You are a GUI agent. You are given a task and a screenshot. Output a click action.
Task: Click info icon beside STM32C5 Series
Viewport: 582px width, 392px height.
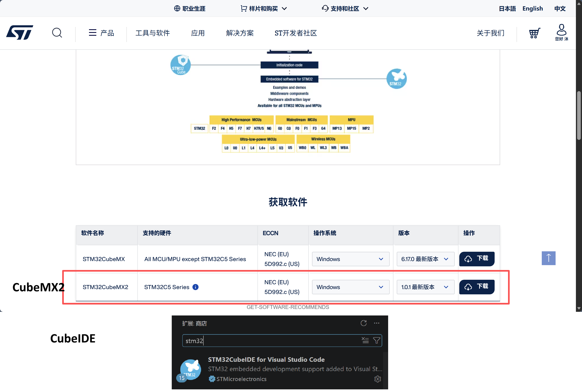click(x=195, y=287)
